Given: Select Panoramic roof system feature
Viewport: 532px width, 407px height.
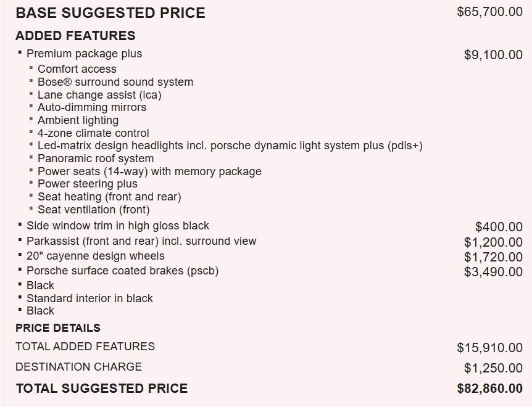Looking at the screenshot, I should pyautogui.click(x=96, y=158).
